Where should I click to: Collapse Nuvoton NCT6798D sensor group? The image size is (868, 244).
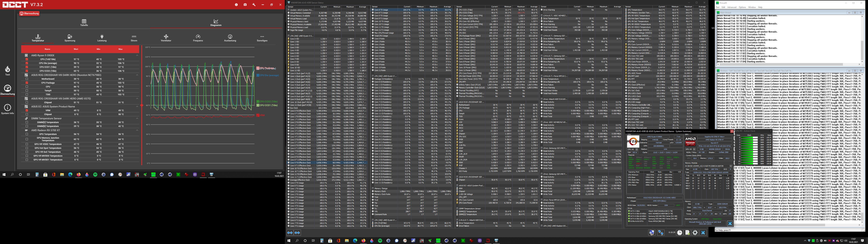pos(137,75)
